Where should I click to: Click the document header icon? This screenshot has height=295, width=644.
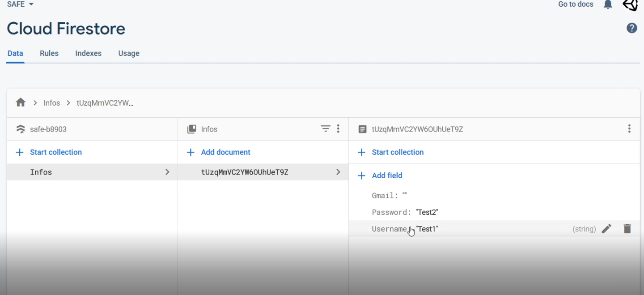tap(362, 129)
